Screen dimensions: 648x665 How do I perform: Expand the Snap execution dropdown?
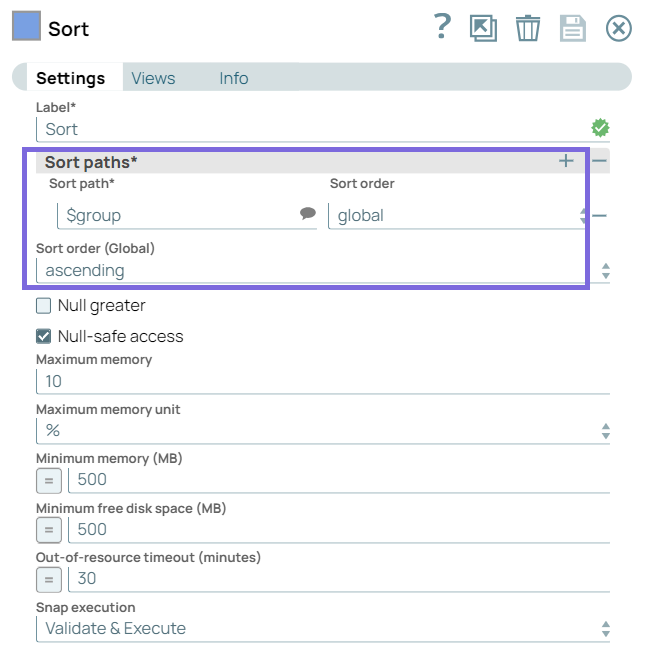[x=320, y=629]
